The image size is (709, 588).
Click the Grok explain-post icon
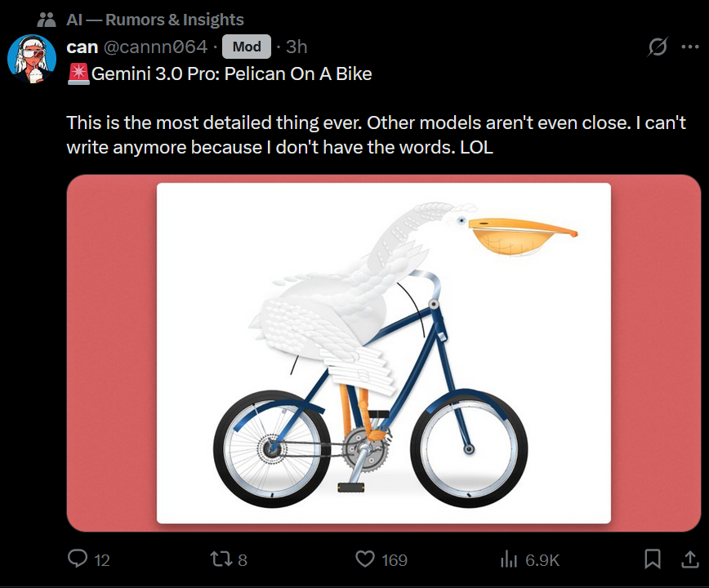(657, 47)
